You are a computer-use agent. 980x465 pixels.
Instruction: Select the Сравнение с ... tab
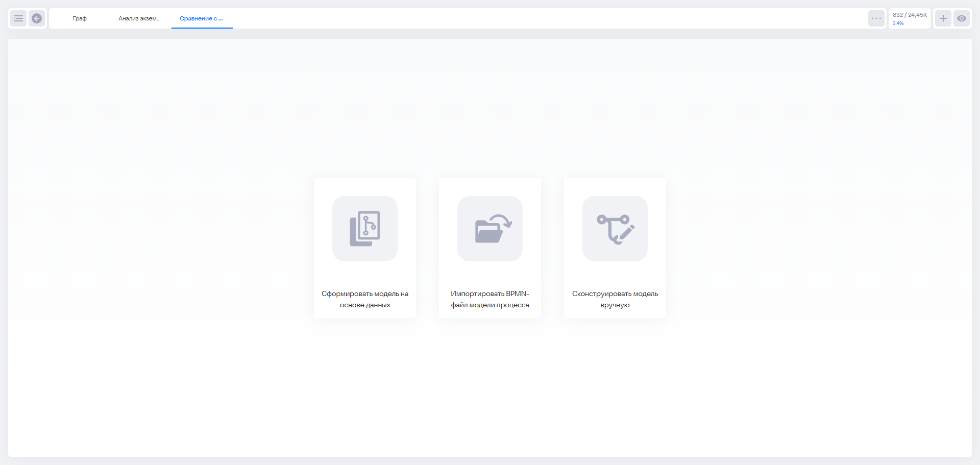click(201, 18)
